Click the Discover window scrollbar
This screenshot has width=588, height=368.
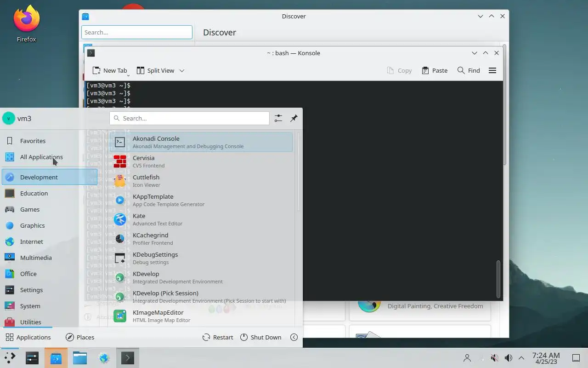click(504, 105)
